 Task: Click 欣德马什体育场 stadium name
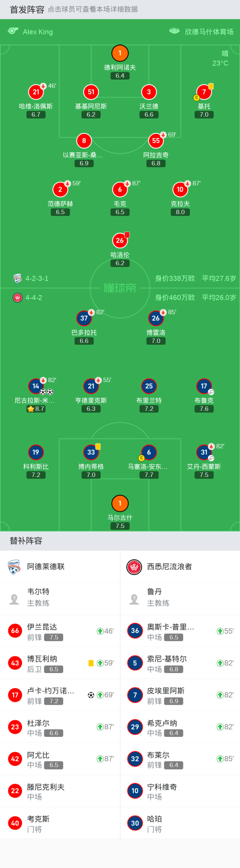(209, 32)
